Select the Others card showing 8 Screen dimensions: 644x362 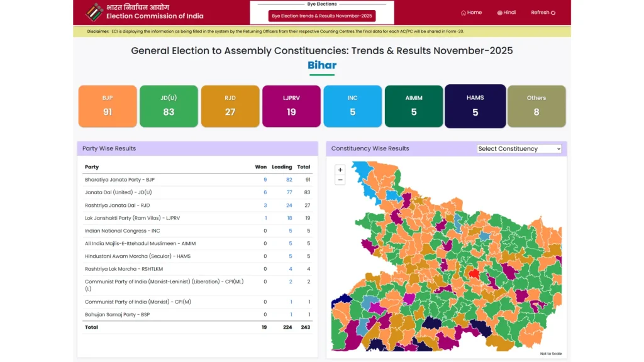(536, 106)
